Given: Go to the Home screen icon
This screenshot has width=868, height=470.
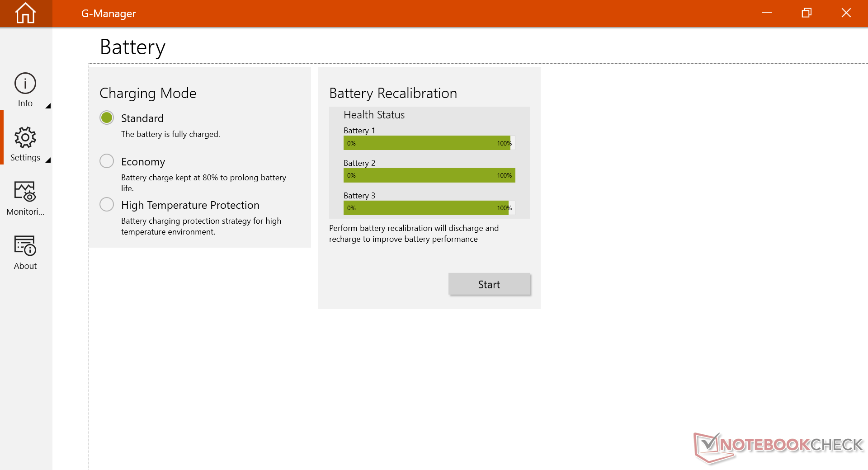Looking at the screenshot, I should [25, 13].
